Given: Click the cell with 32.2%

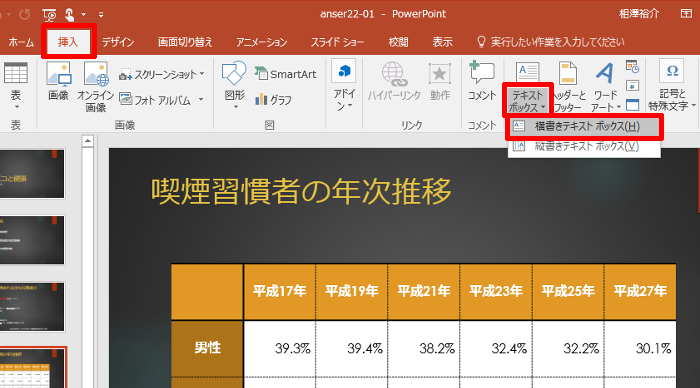Looking at the screenshot, I should point(568,348).
